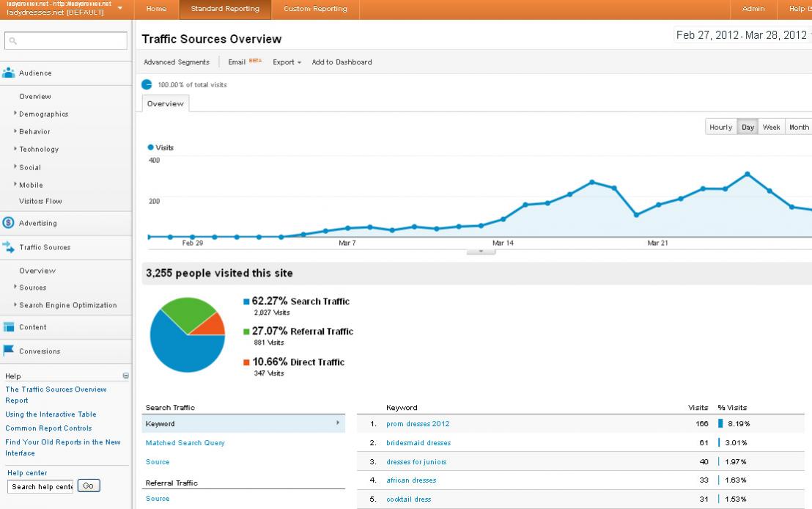Screen dimensions: 812x509
Task: Click the blue Search Traffic legend swatch
Action: [x=246, y=301]
